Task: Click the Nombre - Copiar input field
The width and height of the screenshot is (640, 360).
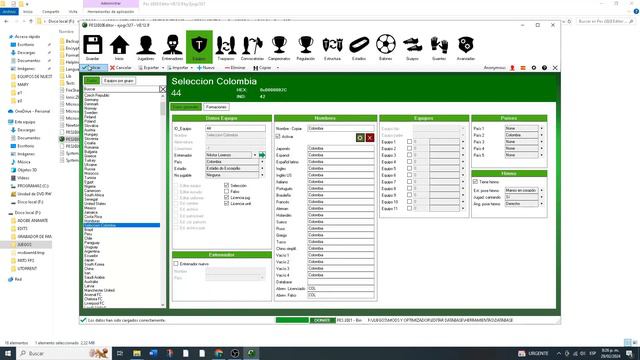Action: 341,128
